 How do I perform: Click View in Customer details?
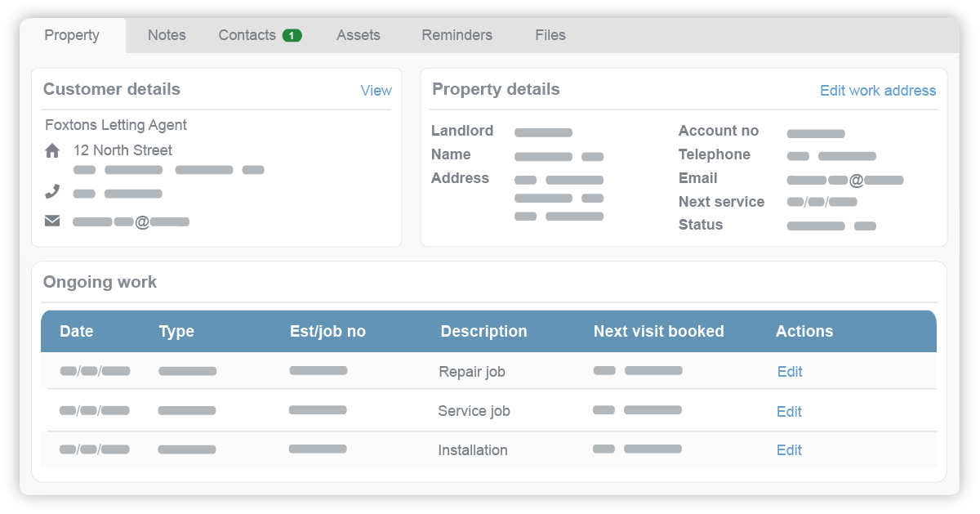[x=376, y=91]
